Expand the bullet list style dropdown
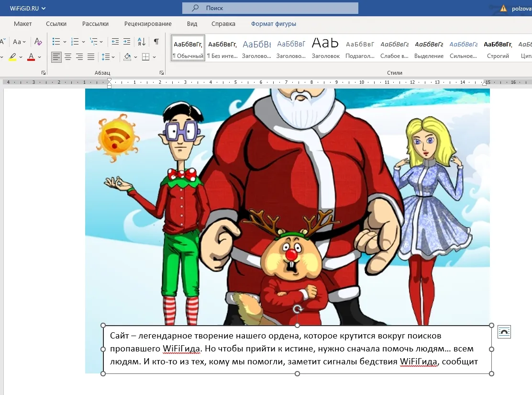The width and height of the screenshot is (532, 395). [65, 42]
